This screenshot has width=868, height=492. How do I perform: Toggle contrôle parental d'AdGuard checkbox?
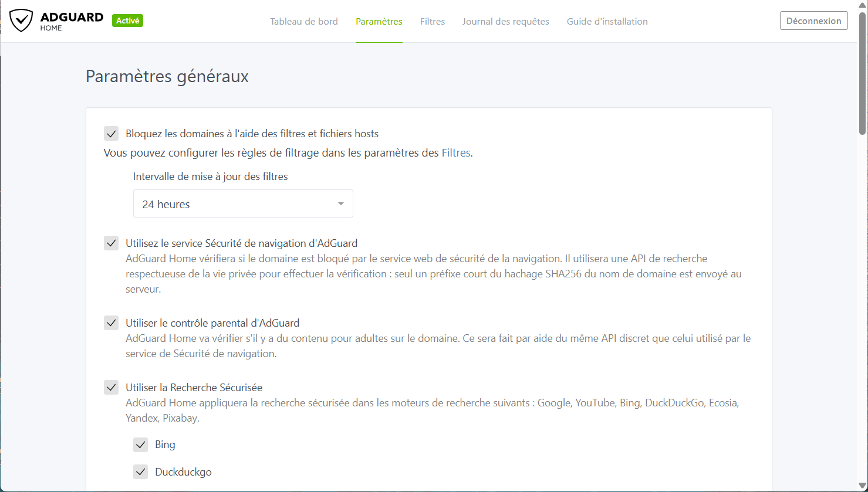(112, 323)
